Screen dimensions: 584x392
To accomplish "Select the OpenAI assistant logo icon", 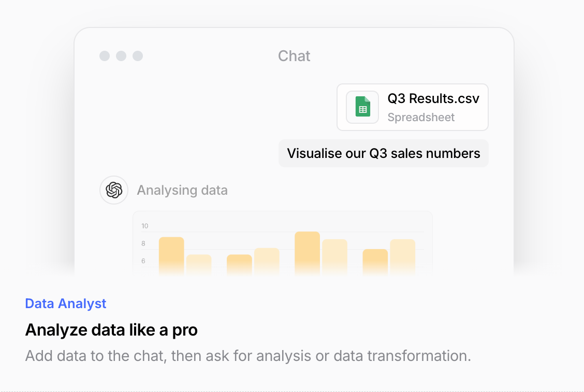I will pyautogui.click(x=113, y=190).
